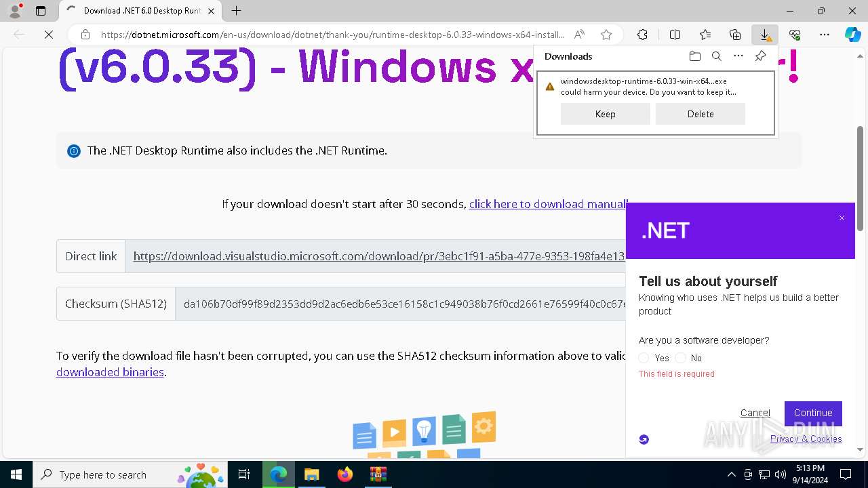Open the Favorites list icon
The width and height of the screenshot is (868, 488).
(705, 35)
